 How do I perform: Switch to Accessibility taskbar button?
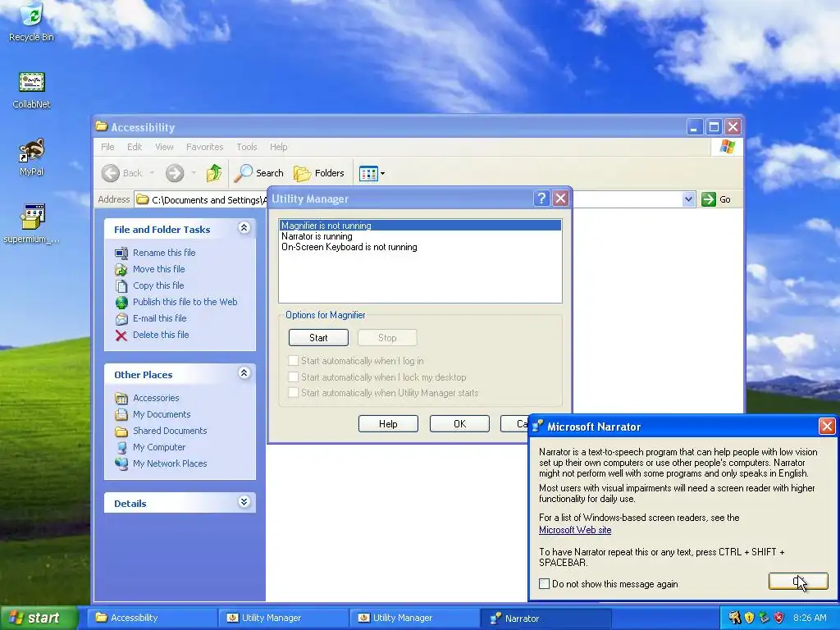(x=152, y=618)
